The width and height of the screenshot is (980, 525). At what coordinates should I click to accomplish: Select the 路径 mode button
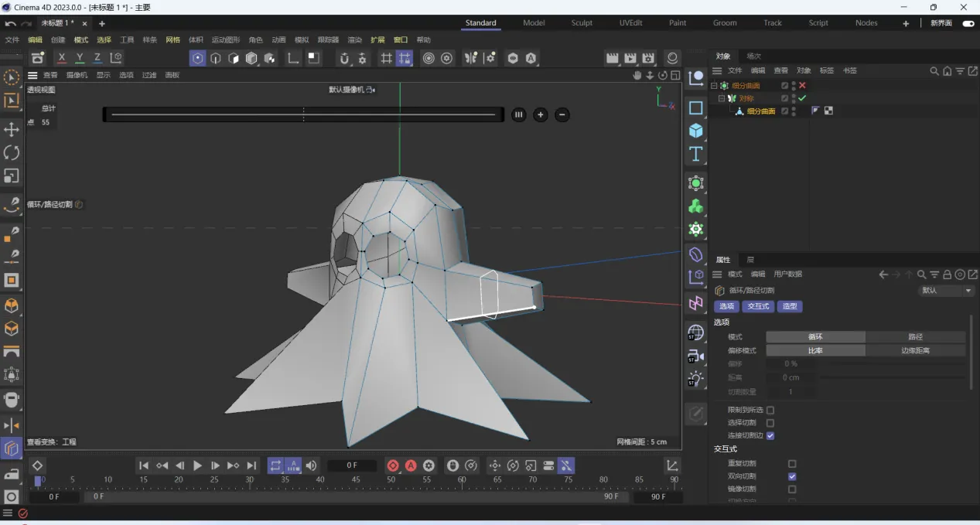(915, 337)
